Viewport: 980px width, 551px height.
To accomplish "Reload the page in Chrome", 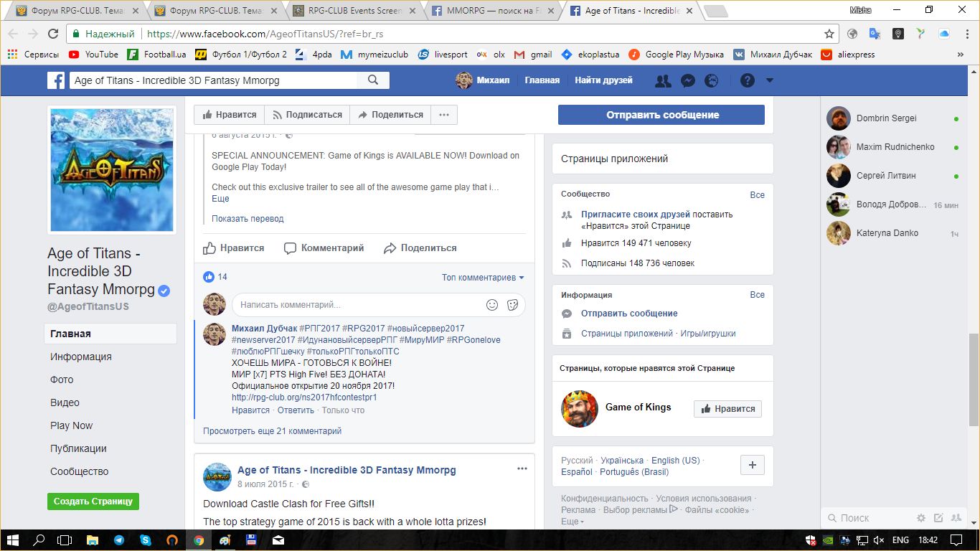I will 52,34.
